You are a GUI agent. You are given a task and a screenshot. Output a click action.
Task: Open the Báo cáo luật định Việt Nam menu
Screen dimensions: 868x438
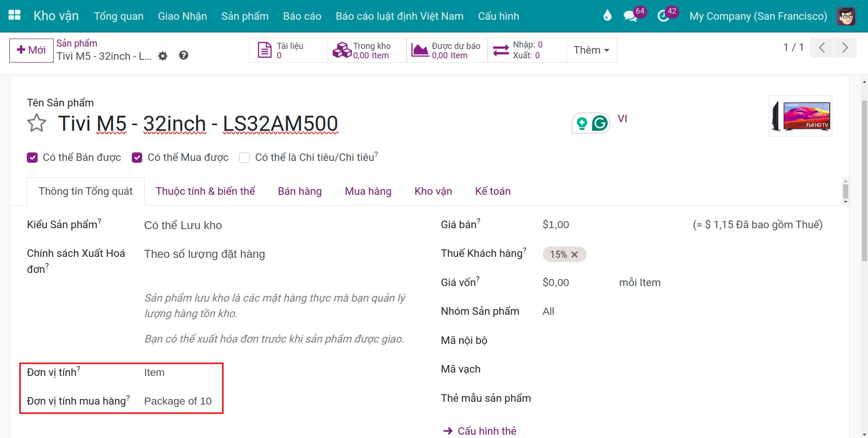click(400, 16)
